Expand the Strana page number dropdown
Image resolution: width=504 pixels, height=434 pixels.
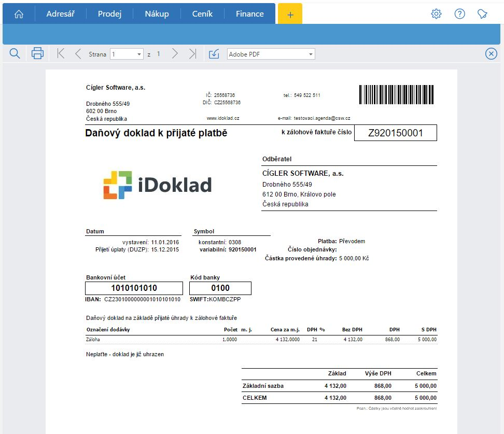[139, 54]
